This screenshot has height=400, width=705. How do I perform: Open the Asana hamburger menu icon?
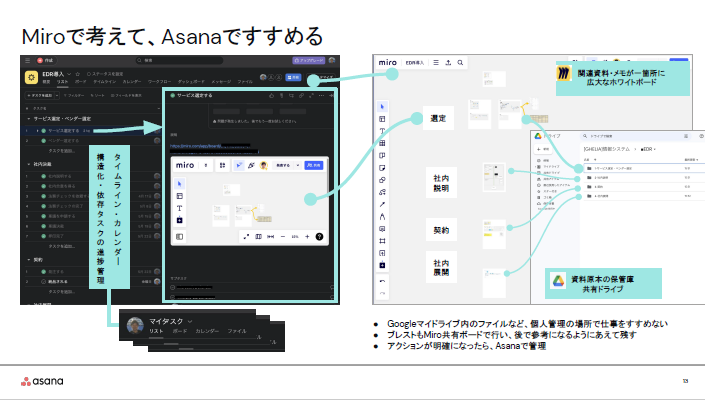tap(27, 60)
